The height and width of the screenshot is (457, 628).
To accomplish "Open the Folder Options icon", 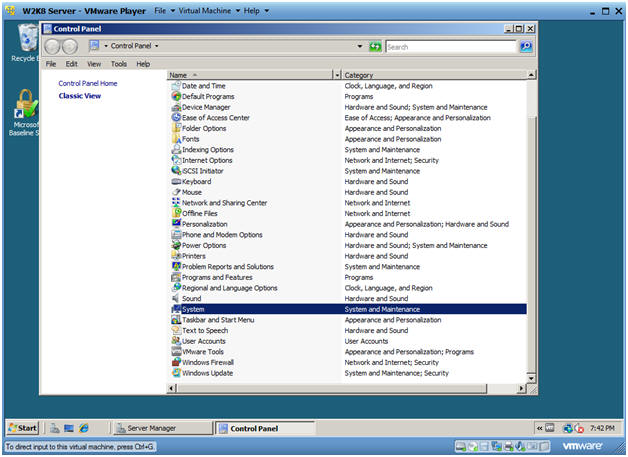I will 176,129.
